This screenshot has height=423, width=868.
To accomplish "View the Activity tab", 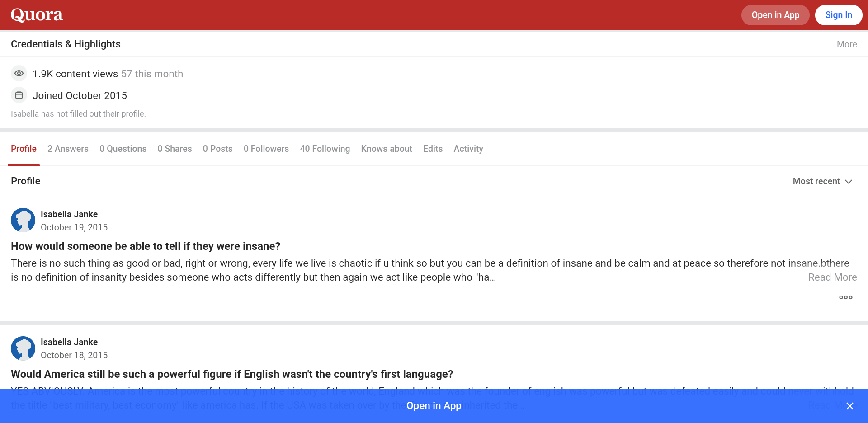I will coord(468,149).
